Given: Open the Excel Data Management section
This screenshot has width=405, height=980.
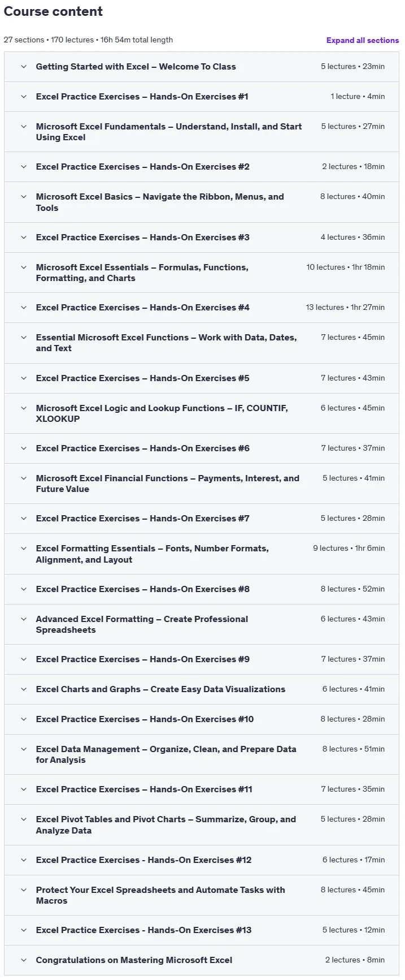Looking at the screenshot, I should 166,754.
